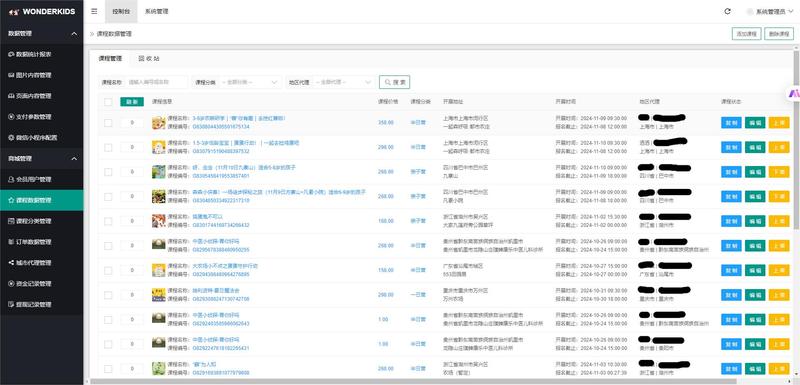Viewport: 800px width, 385px height.
Task: Open thumbnail of the 350.00 course
Action: tap(159, 122)
